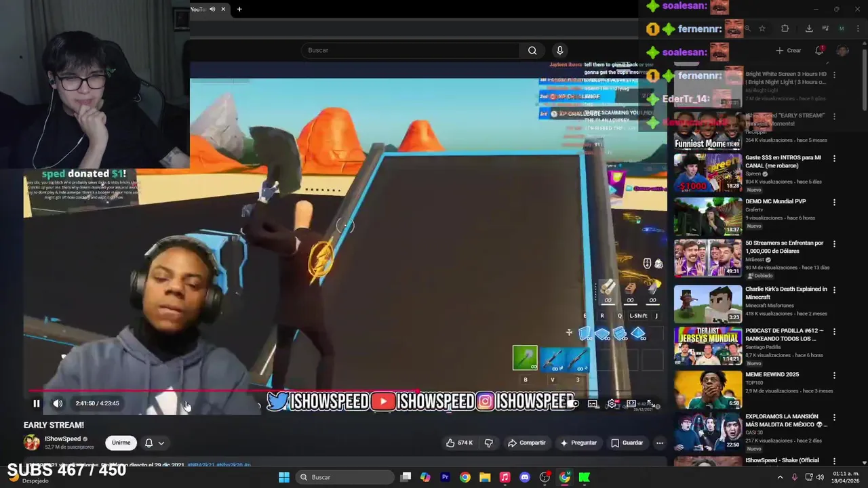Toggle subtitles in the video player

click(593, 403)
